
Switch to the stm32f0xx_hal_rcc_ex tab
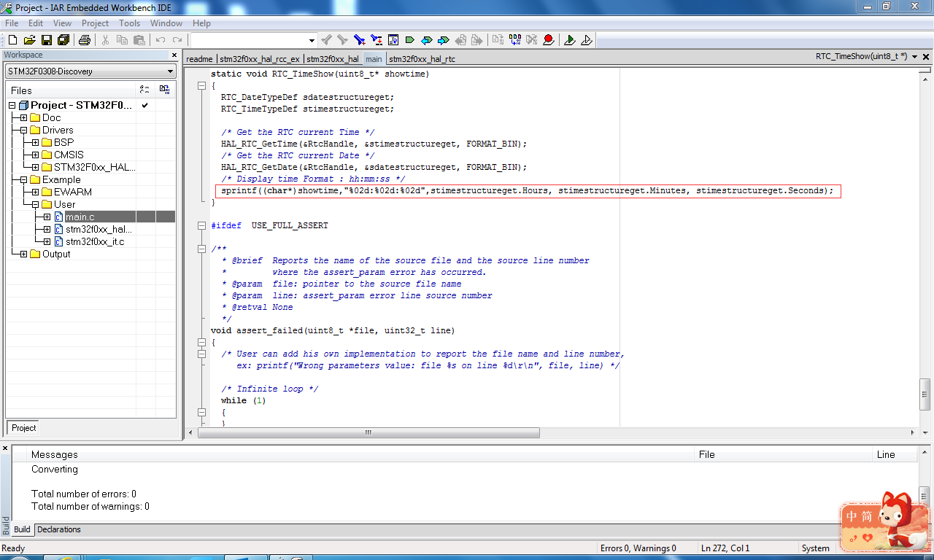(260, 59)
